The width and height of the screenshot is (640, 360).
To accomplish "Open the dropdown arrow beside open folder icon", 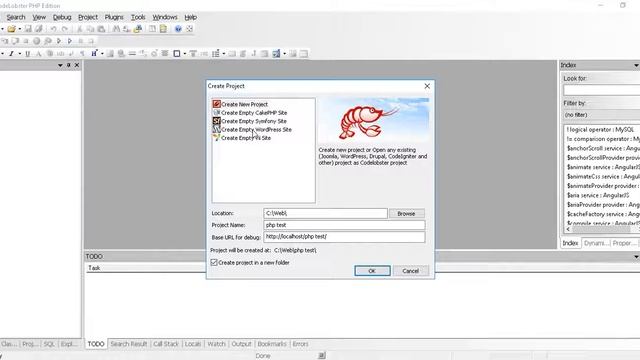I will tap(20, 29).
